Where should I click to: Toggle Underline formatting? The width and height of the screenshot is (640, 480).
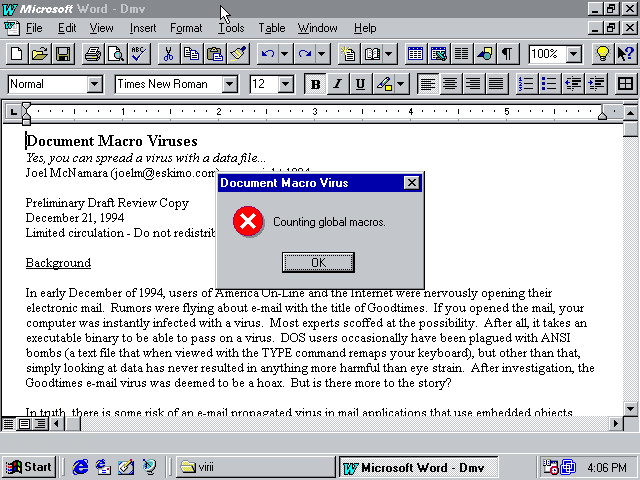coord(360,84)
